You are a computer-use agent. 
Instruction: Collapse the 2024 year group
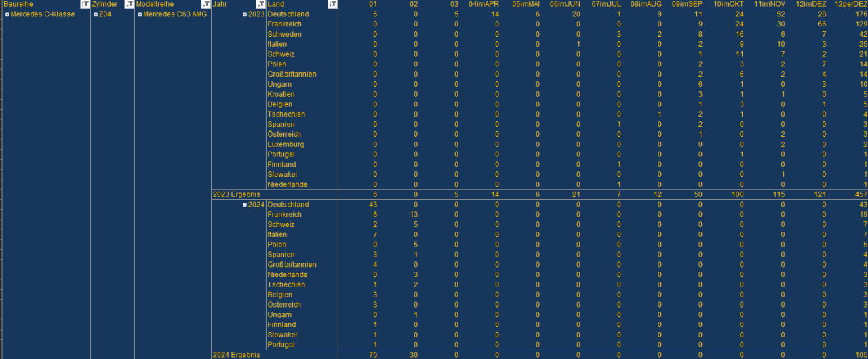(x=245, y=205)
